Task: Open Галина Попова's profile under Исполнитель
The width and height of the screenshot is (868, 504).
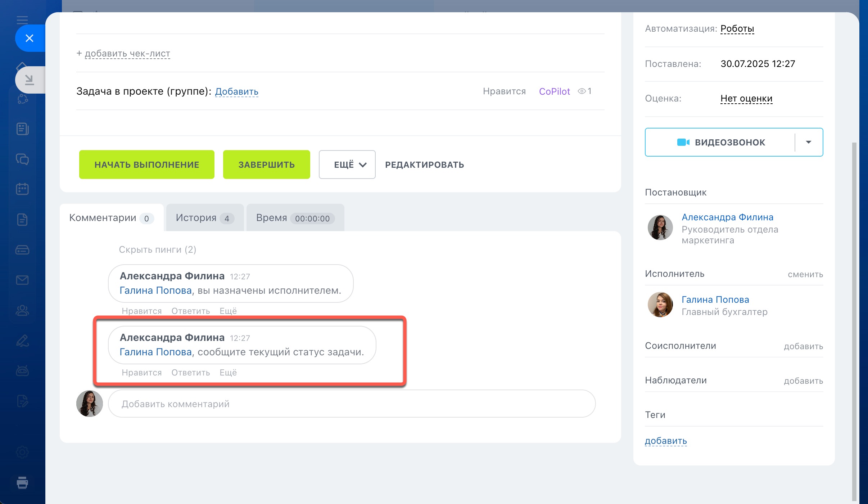Action: tap(715, 300)
